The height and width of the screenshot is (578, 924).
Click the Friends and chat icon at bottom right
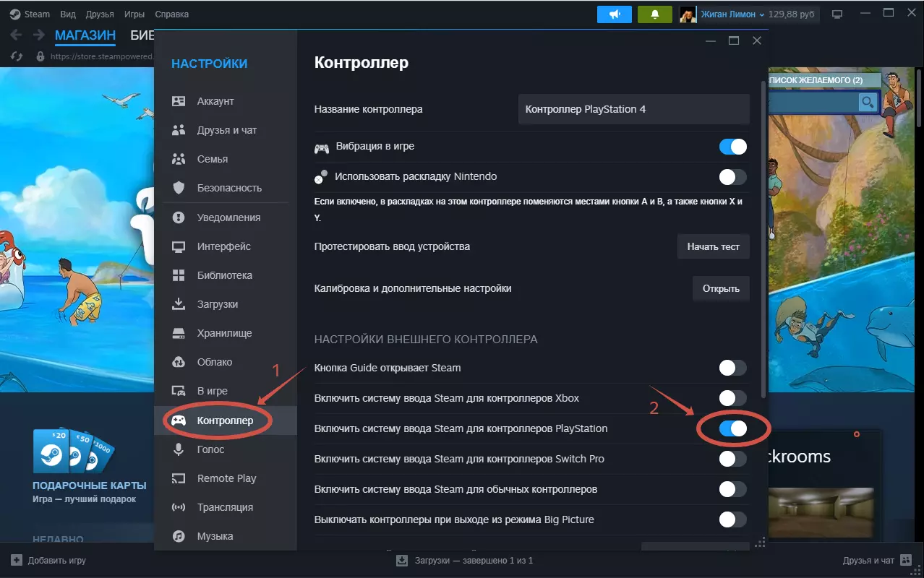[x=907, y=560]
